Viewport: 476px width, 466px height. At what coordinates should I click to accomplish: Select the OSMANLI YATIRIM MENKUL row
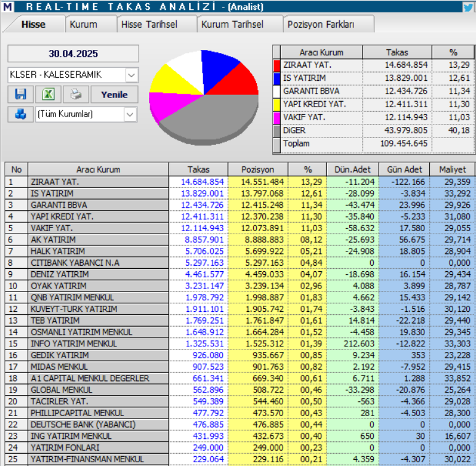240,332
